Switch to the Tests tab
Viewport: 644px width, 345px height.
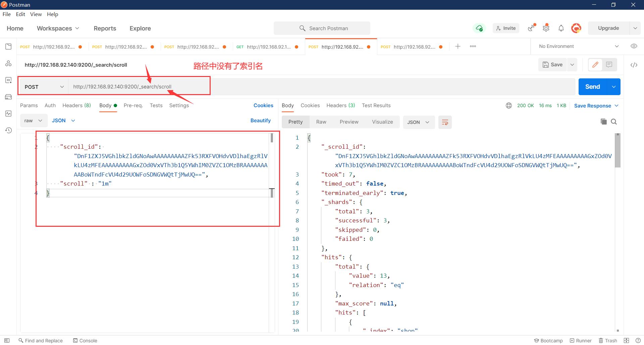tap(156, 106)
